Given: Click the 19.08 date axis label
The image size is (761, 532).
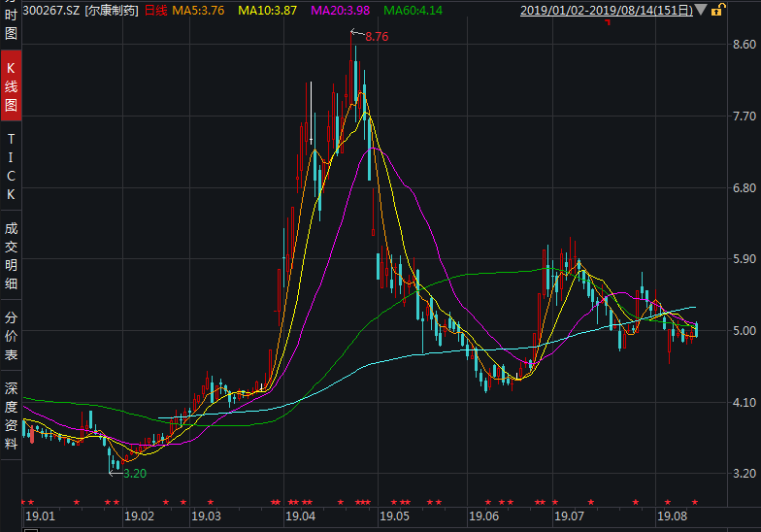Looking at the screenshot, I should [x=672, y=516].
